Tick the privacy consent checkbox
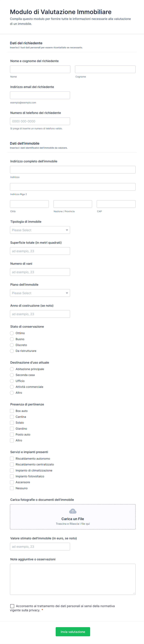 pyautogui.click(x=12, y=606)
